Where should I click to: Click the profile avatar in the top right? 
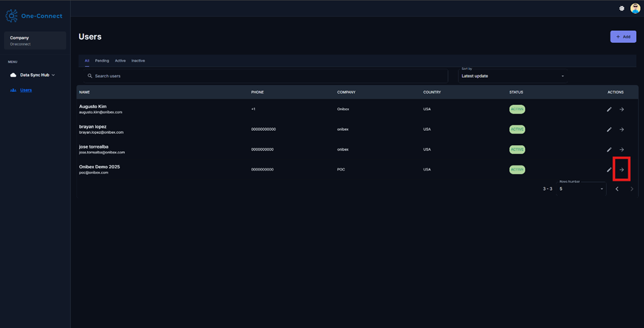point(635,9)
